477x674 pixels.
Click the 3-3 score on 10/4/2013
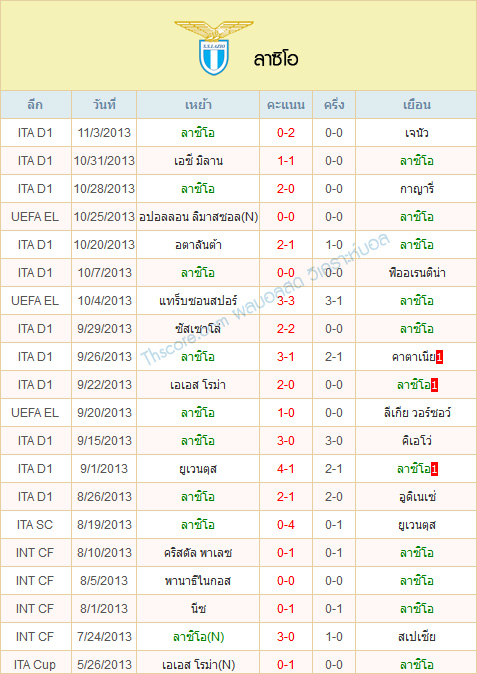point(286,301)
